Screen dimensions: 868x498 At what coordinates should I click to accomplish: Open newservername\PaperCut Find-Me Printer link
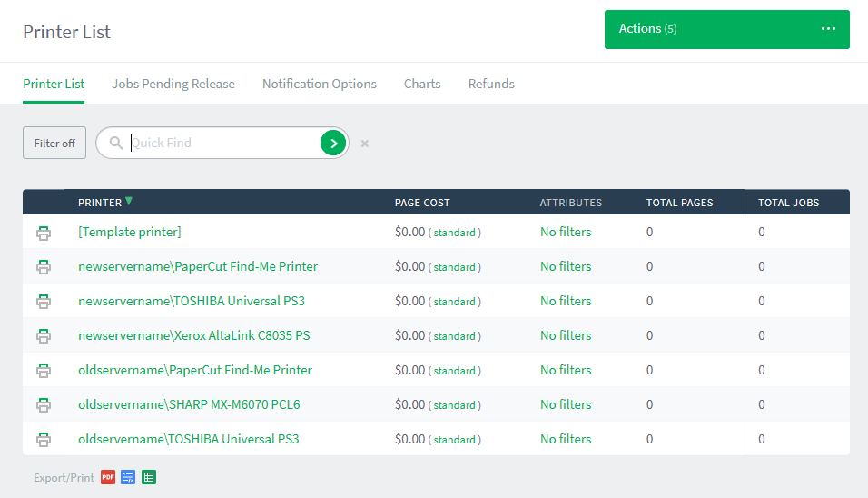coord(198,267)
